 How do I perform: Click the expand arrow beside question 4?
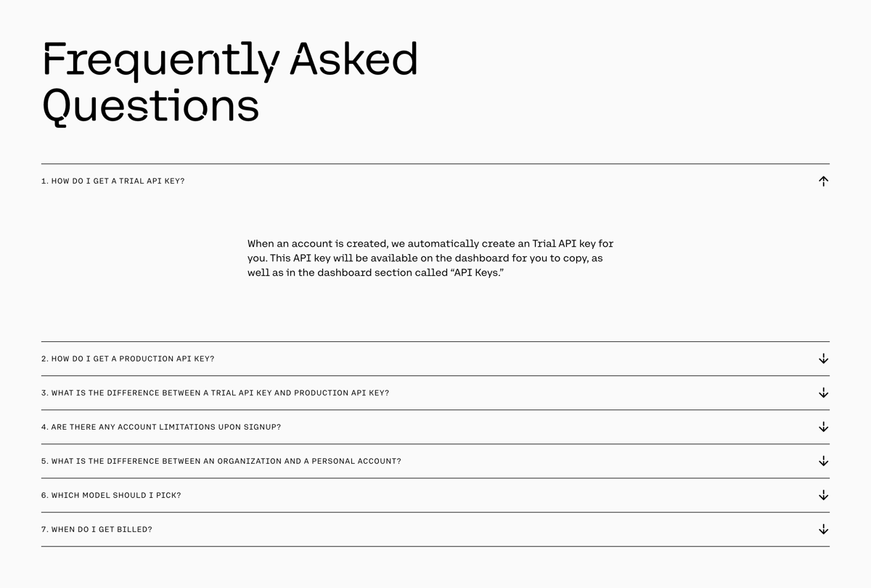point(823,427)
